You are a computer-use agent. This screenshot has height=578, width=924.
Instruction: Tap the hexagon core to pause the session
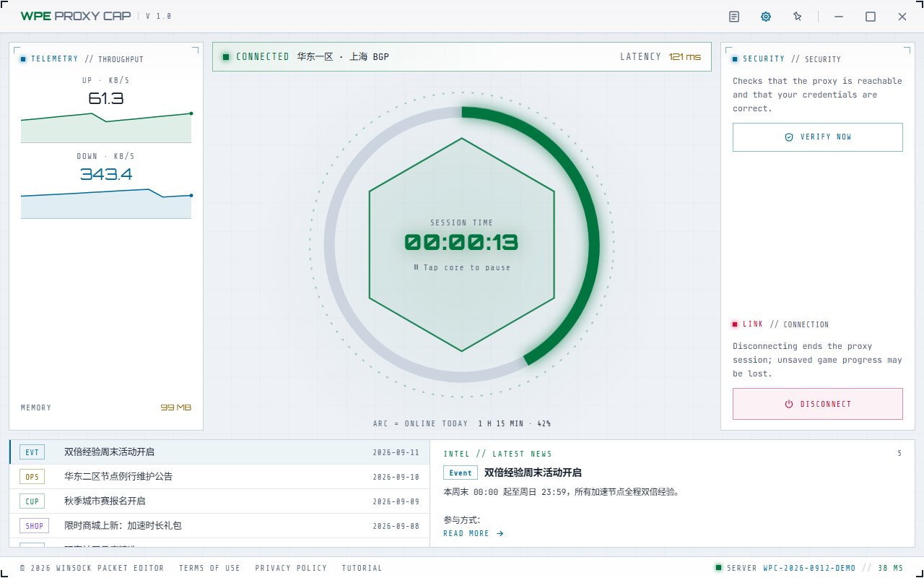462,245
